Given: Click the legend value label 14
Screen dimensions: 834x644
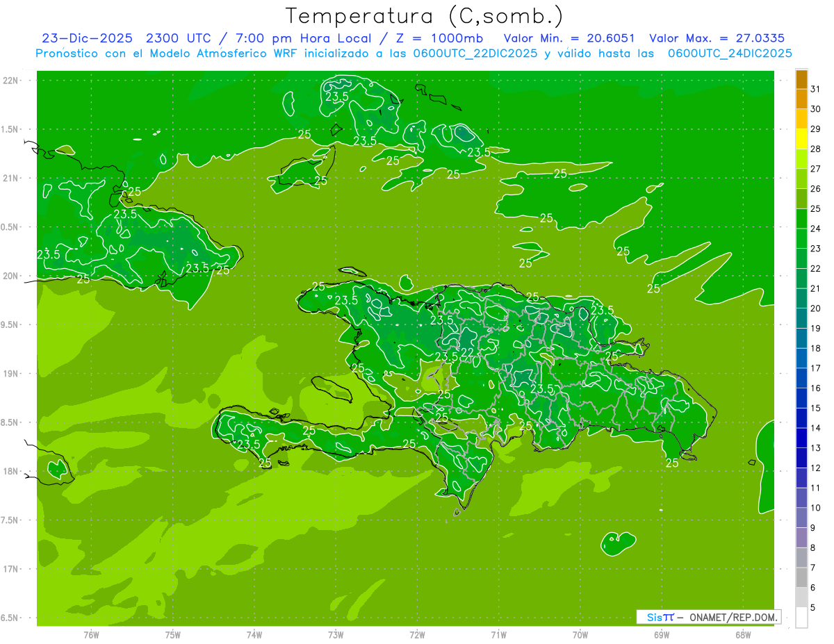Looking at the screenshot, I should tap(816, 428).
